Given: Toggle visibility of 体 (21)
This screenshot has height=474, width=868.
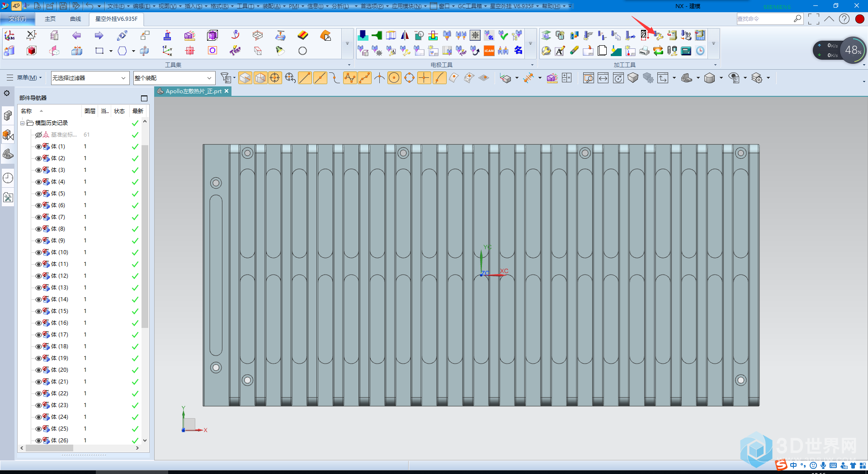Looking at the screenshot, I should pos(38,382).
